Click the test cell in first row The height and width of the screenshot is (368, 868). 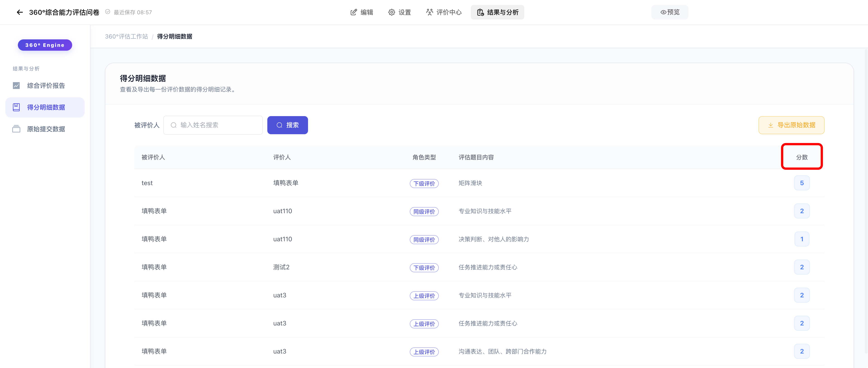[x=147, y=183]
